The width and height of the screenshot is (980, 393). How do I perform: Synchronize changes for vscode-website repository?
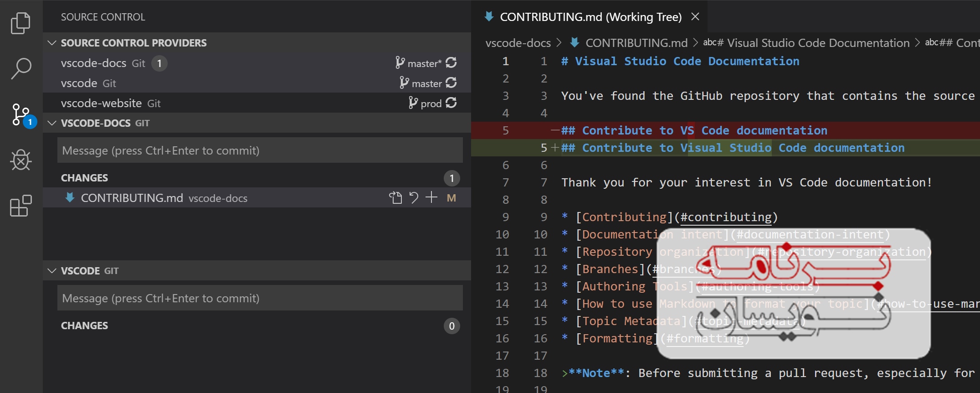[x=451, y=103]
